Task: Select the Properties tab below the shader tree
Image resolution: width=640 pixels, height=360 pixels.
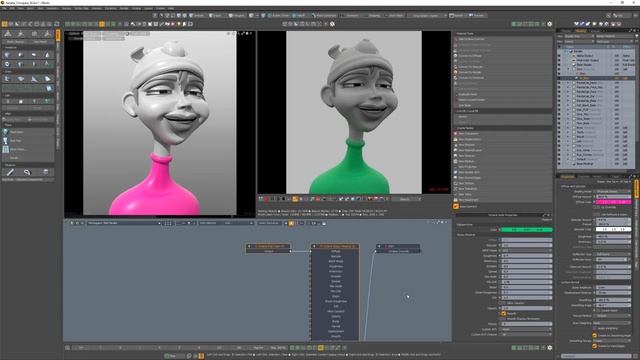Action: click(x=567, y=176)
